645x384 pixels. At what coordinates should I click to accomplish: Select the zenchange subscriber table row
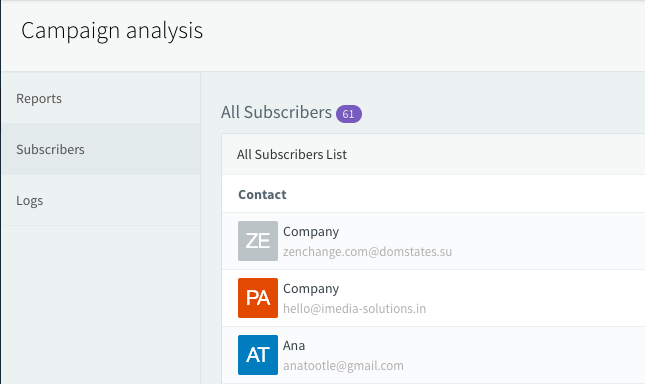433,241
